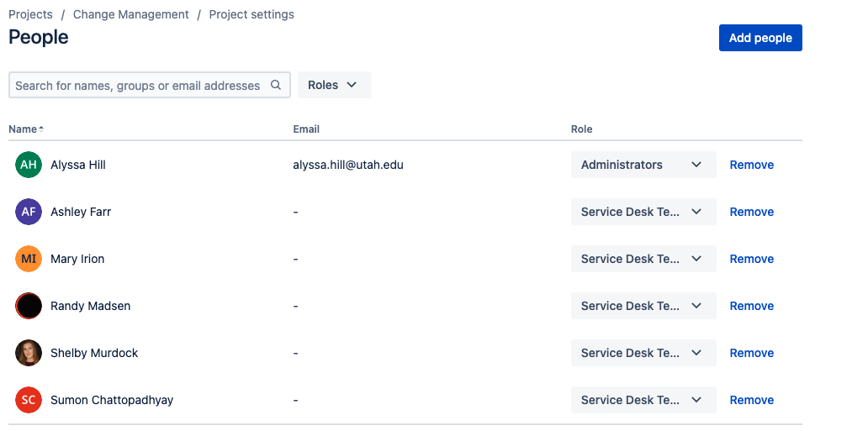Remove Mary Irion from the project
Screen dimensions: 868x431
751,259
